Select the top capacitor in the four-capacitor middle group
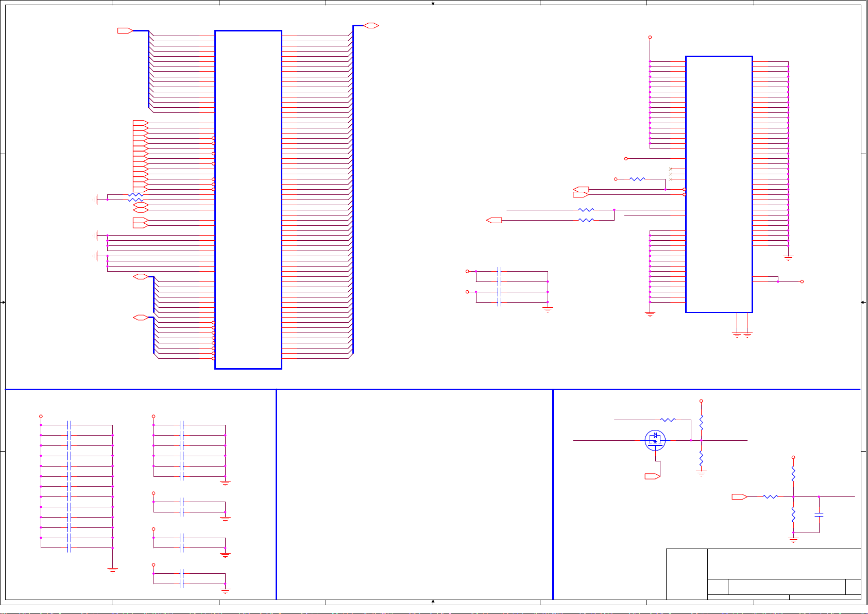This screenshot has height=614, width=868. tap(500, 271)
